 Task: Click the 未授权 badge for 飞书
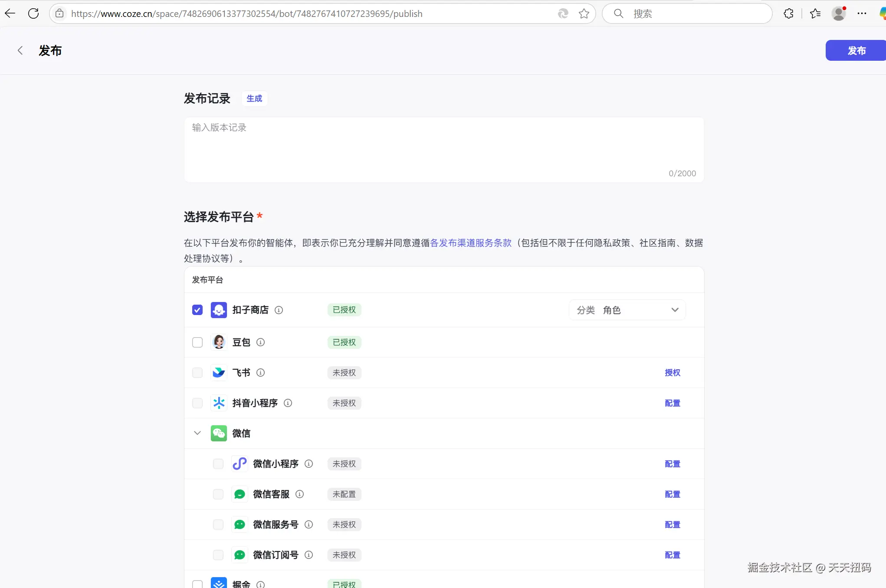click(x=345, y=373)
